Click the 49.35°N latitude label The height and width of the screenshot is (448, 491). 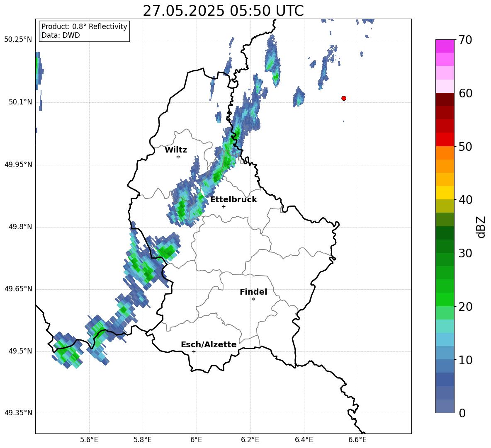point(18,413)
